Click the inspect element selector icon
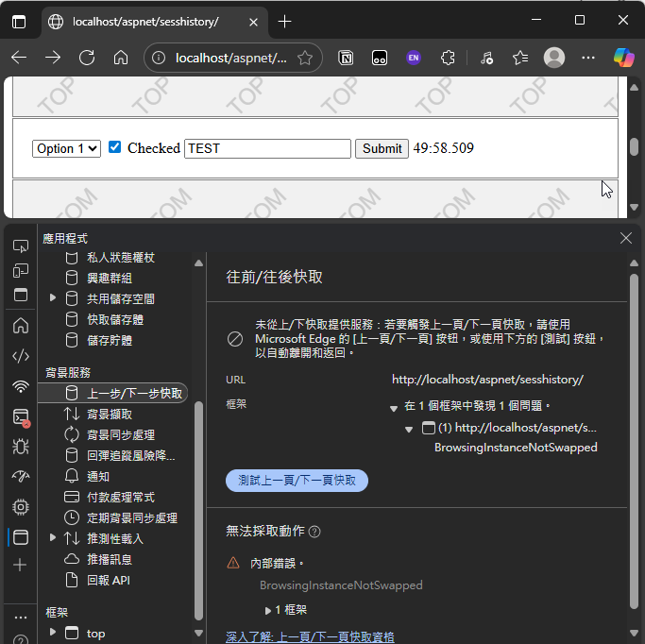This screenshot has height=644, width=645. tap(20, 246)
